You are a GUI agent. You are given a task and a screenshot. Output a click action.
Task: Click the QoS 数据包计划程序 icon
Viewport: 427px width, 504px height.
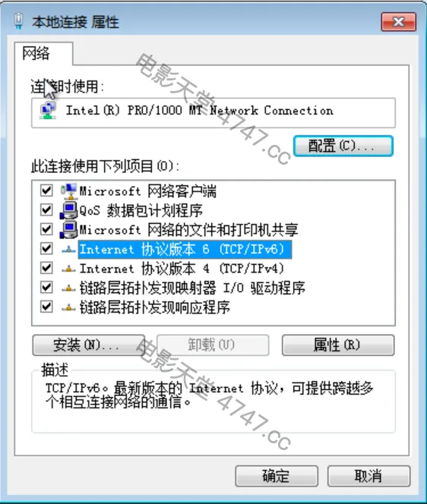(69, 210)
